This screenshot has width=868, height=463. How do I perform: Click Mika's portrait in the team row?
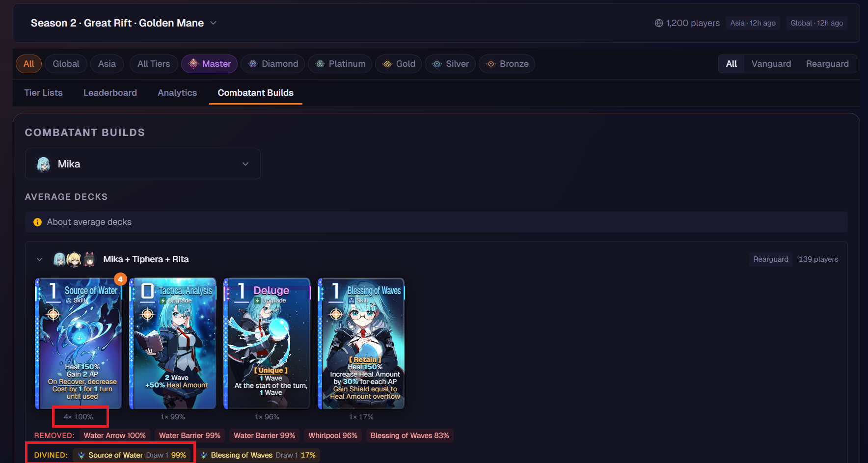point(59,259)
